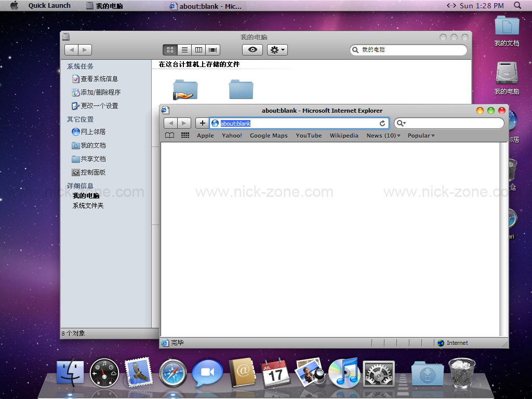
Task: Open the Downloads folder stack in dock
Action: (427, 373)
